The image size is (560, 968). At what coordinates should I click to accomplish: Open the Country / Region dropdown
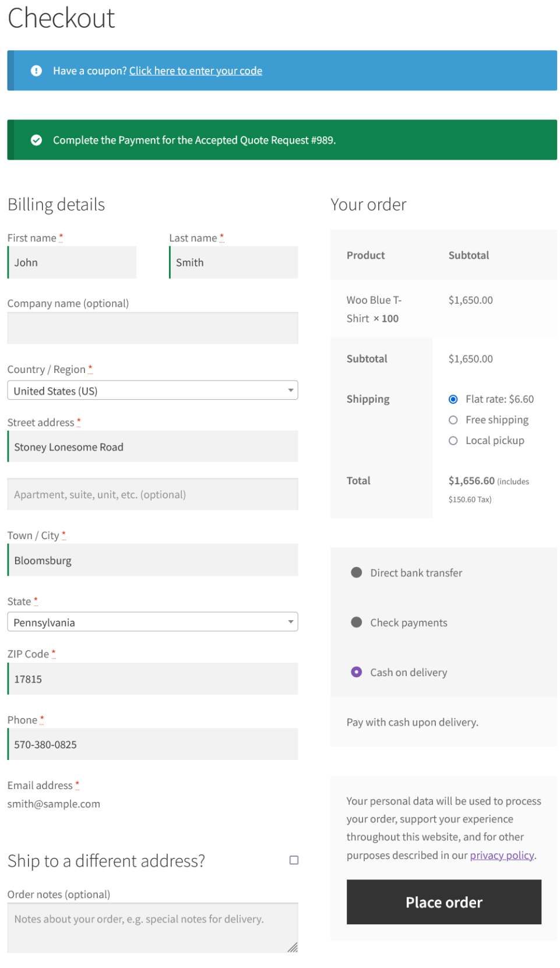click(152, 390)
